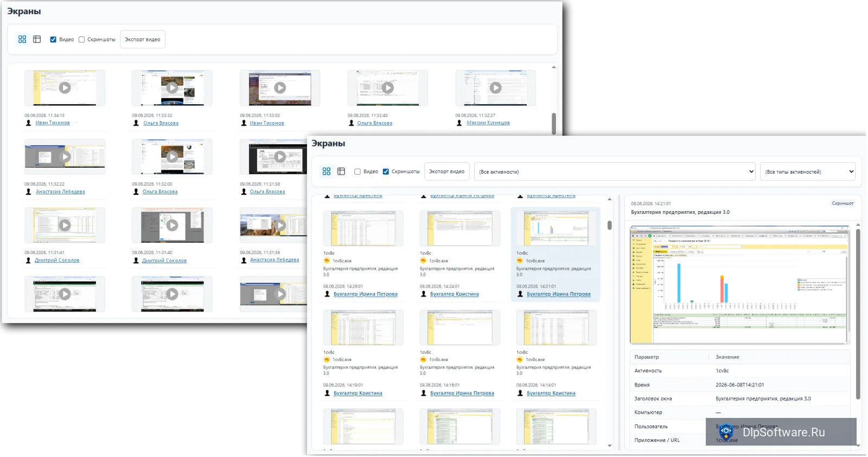The height and width of the screenshot is (457, 868).
Task: Click Экспорт видео in the screenshots window
Action: tap(446, 172)
